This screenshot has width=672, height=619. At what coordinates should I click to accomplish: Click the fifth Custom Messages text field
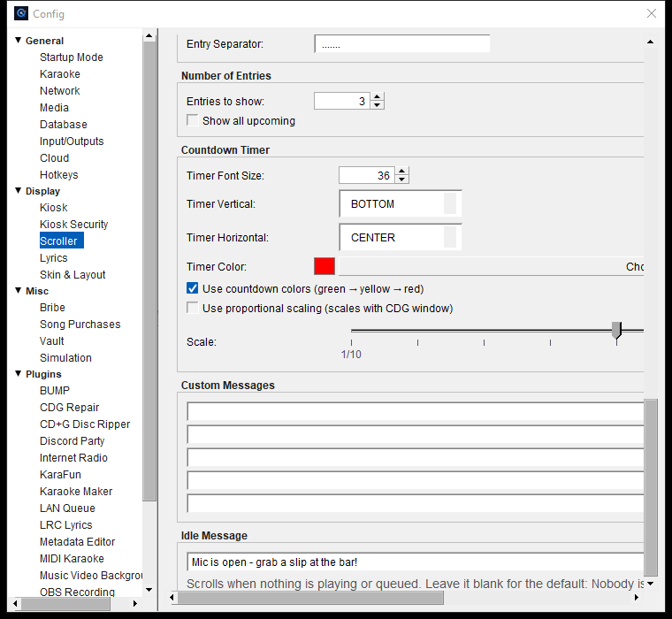(x=416, y=503)
